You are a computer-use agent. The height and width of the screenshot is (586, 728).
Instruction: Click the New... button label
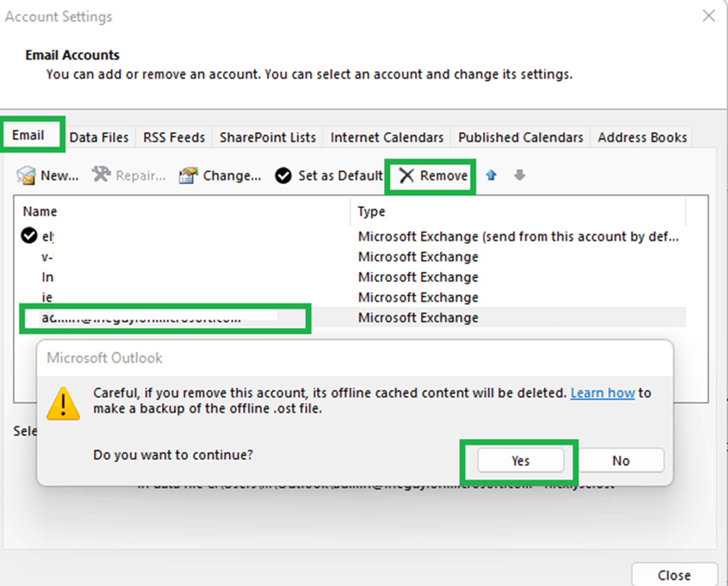point(60,176)
